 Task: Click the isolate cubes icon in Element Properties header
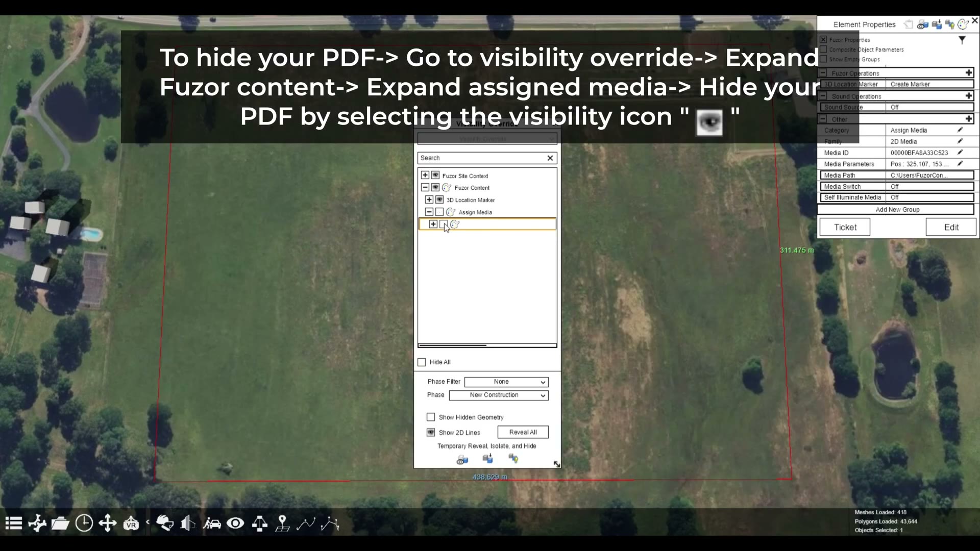pos(937,24)
